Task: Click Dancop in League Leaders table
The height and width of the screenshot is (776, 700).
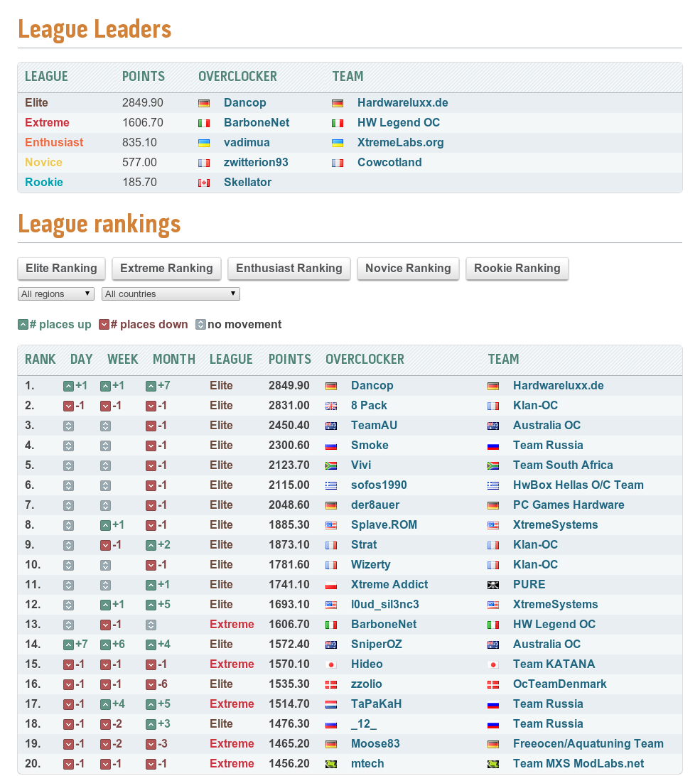Action: (245, 102)
